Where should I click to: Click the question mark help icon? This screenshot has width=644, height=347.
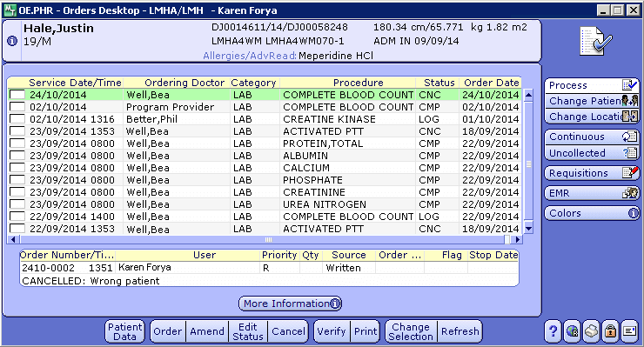pyautogui.click(x=553, y=331)
